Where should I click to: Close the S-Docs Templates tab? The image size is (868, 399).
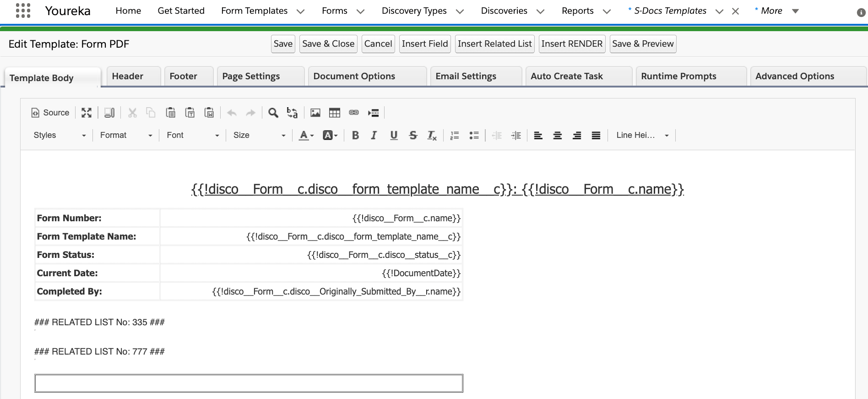click(x=735, y=11)
